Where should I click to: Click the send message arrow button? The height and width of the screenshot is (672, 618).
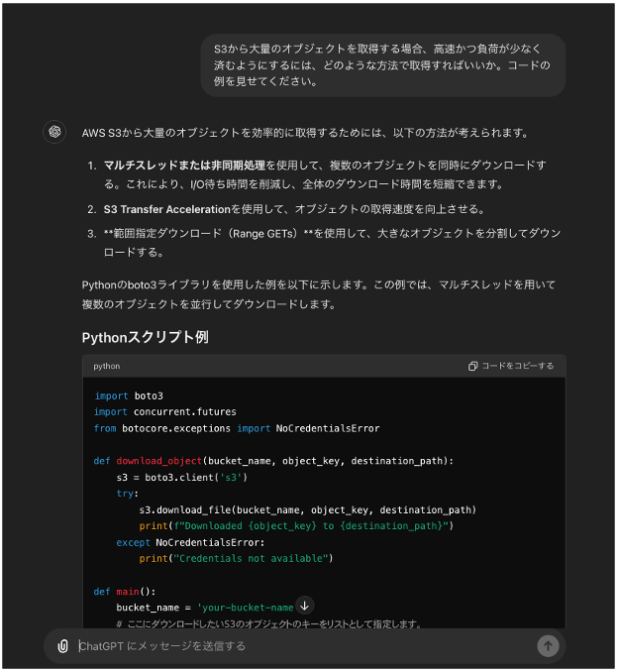(548, 646)
